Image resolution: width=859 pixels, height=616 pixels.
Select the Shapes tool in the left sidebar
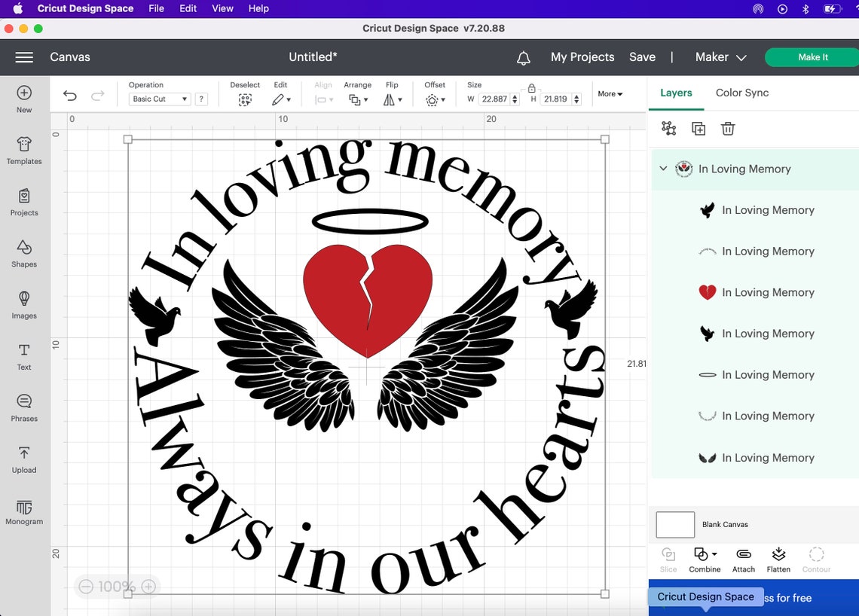(x=23, y=255)
